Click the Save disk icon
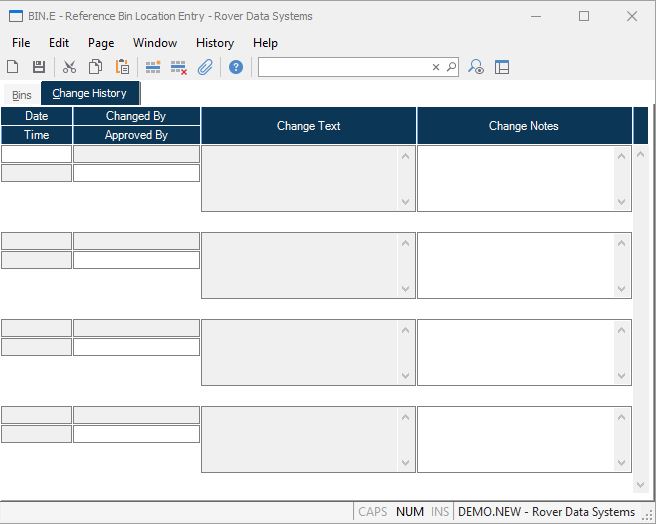 39,67
